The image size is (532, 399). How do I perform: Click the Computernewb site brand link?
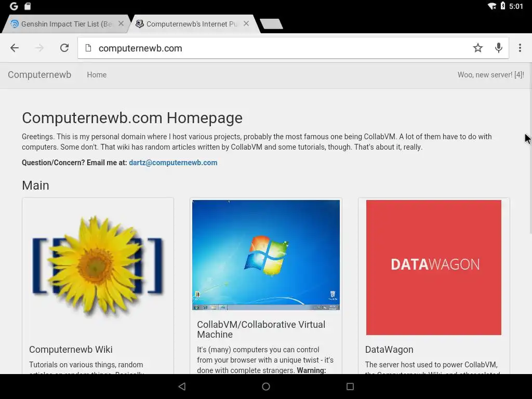(39, 75)
